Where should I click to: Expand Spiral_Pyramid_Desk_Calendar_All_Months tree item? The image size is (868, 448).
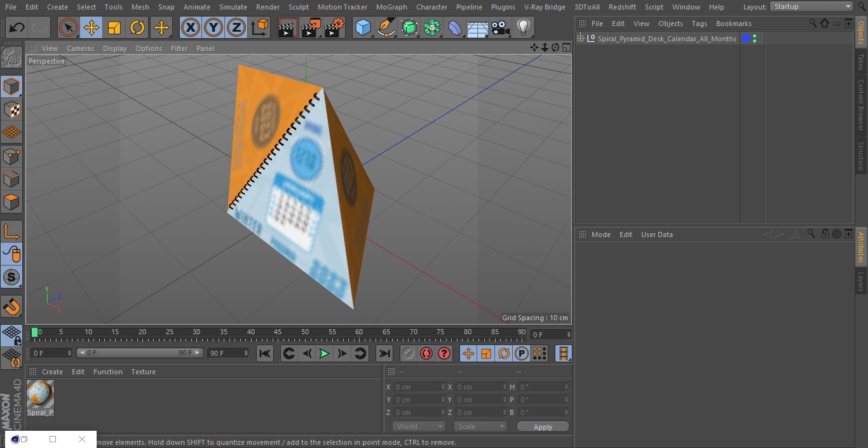click(x=580, y=39)
